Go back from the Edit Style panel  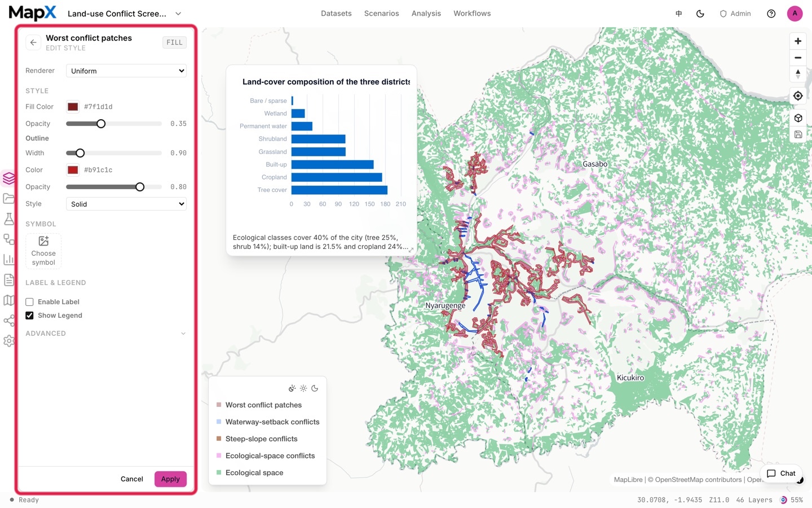(33, 42)
